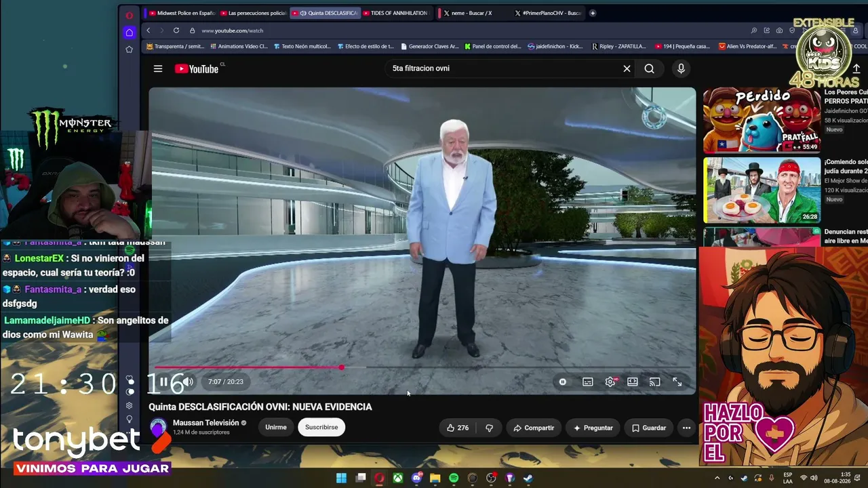Toggle theater mode in the player
Screen dimensions: 868x488
(x=633, y=382)
